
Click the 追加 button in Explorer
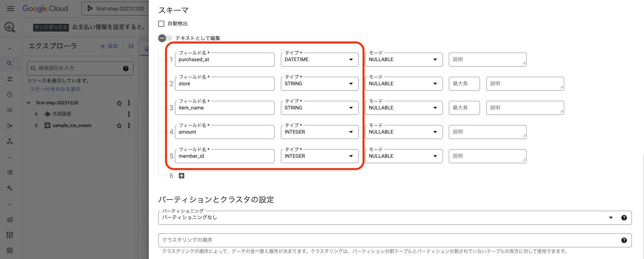(x=109, y=46)
